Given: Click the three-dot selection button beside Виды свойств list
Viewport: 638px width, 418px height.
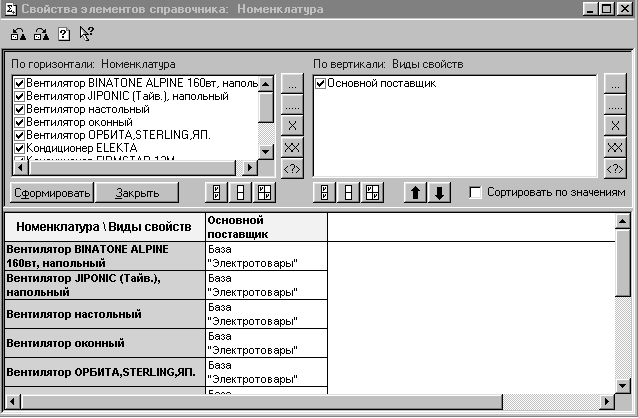Looking at the screenshot, I should point(615,85).
